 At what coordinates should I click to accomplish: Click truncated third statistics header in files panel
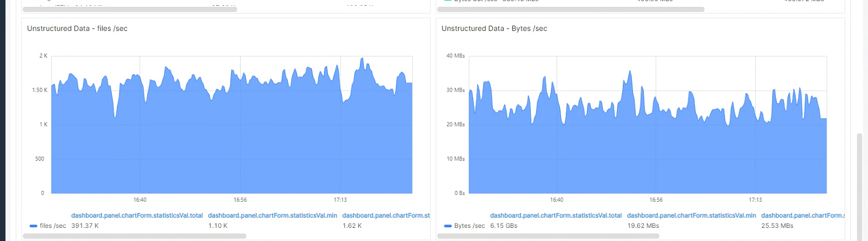click(386, 216)
